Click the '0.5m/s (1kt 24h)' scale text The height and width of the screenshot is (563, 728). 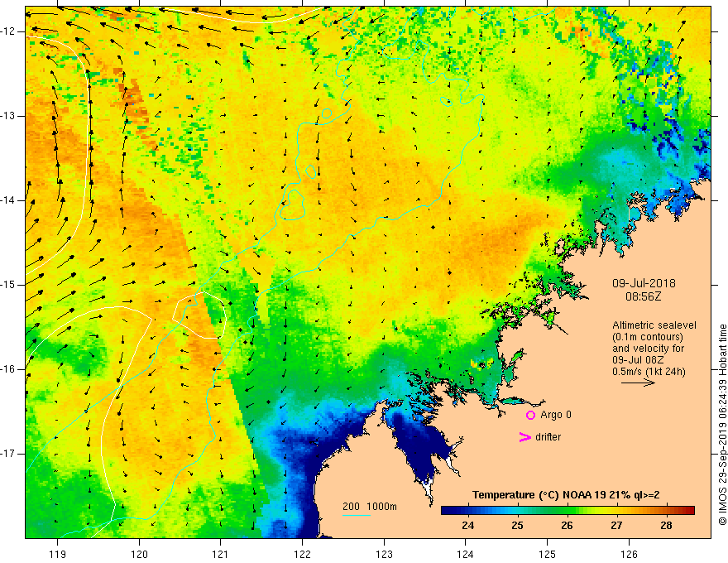point(649,372)
